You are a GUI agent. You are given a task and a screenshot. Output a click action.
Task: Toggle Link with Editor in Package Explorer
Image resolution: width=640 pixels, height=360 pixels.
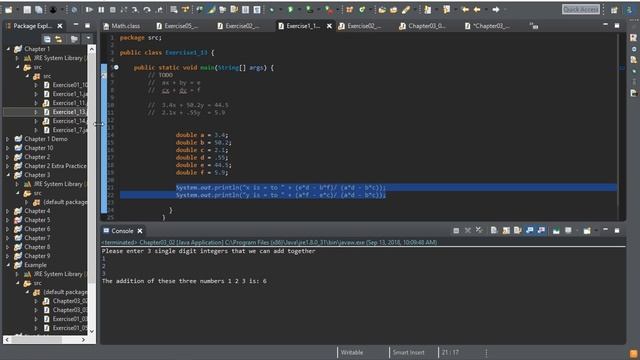click(x=59, y=39)
